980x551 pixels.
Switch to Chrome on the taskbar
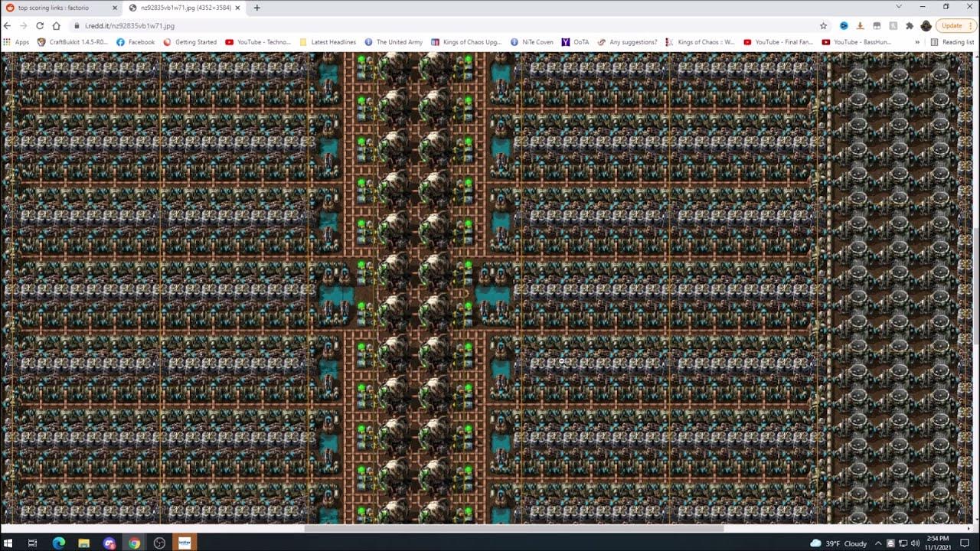134,543
